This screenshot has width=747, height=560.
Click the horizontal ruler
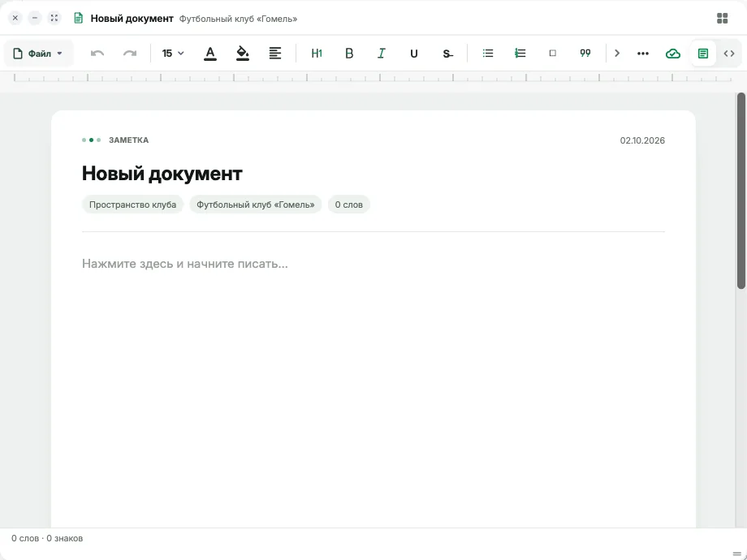click(x=373, y=78)
